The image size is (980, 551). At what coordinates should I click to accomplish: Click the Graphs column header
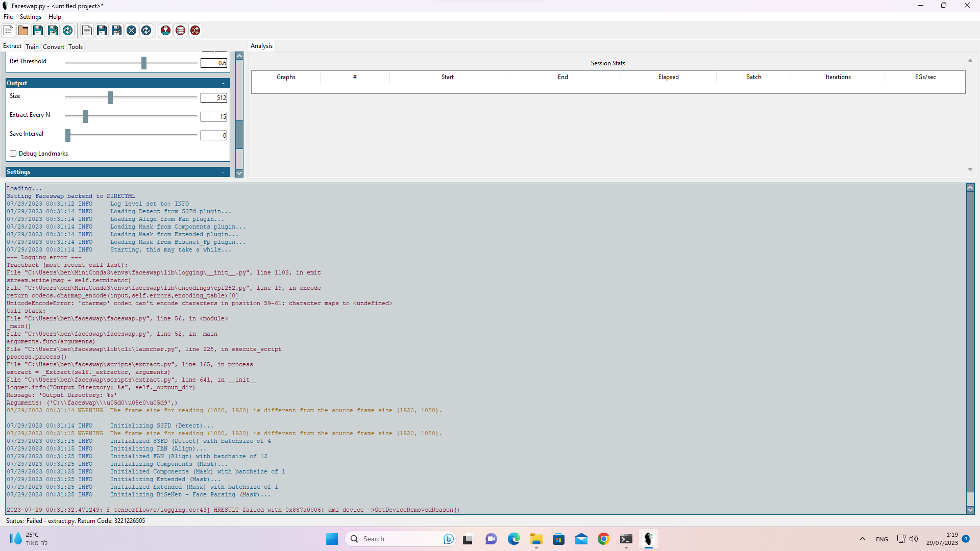(x=286, y=77)
